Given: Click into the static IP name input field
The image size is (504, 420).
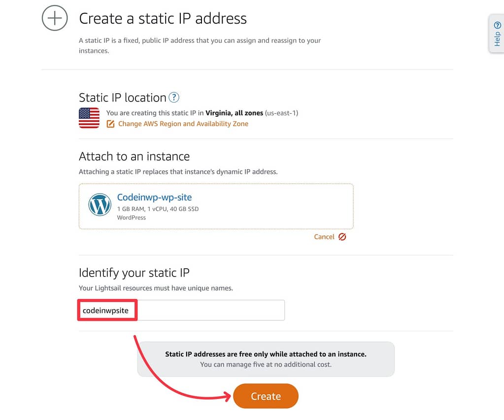Looking at the screenshot, I should point(182,310).
